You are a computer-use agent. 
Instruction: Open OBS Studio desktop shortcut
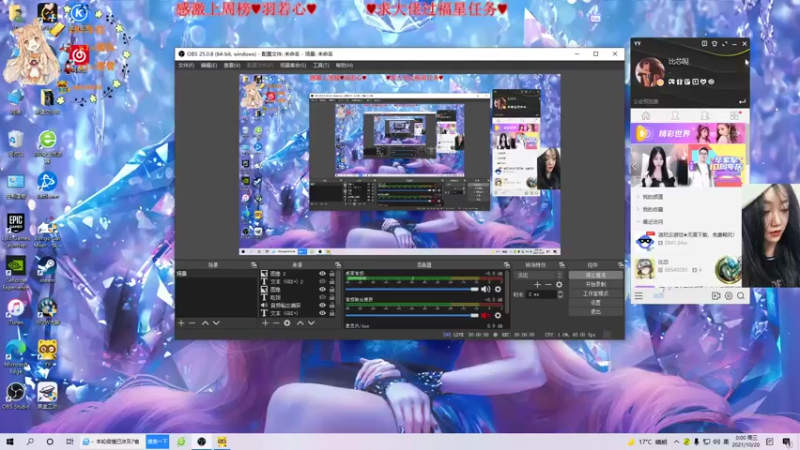pyautogui.click(x=16, y=396)
